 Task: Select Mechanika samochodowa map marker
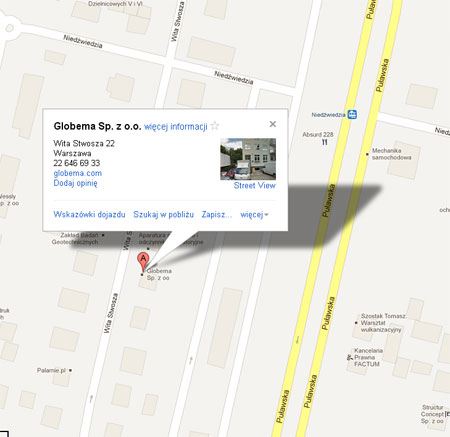[x=367, y=154]
